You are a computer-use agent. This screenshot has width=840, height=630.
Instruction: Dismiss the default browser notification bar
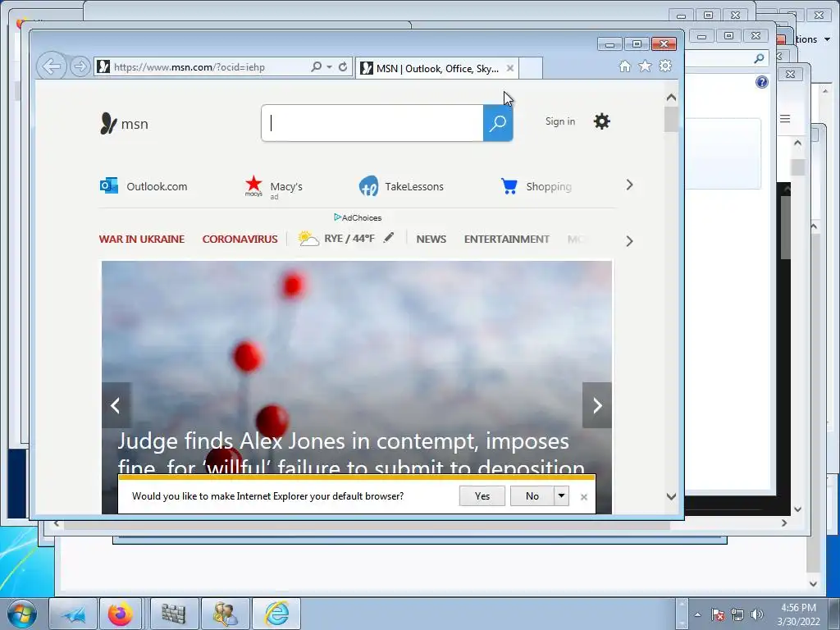tap(584, 497)
